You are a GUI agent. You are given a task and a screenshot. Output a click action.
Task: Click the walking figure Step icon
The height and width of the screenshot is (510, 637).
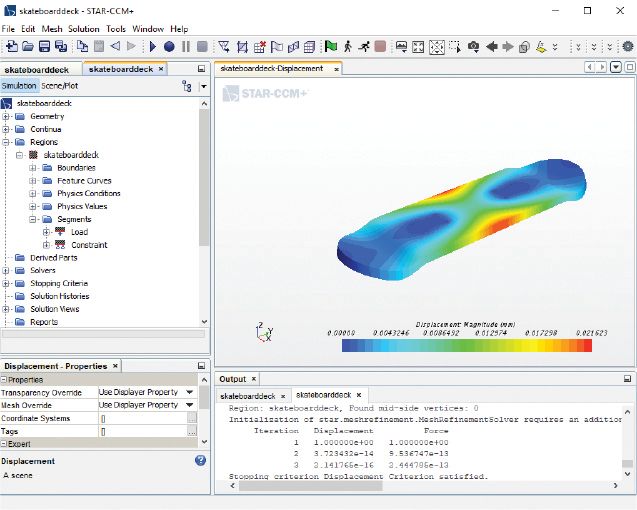[348, 47]
